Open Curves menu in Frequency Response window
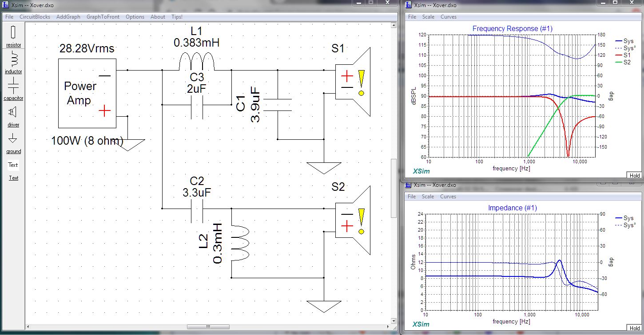Viewport: 644px width, 335px height. tap(449, 17)
